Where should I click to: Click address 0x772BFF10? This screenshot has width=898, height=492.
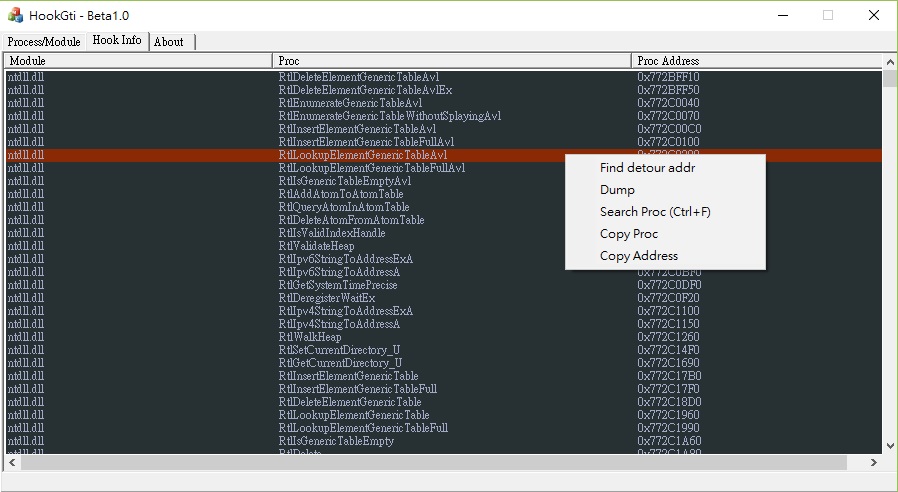coord(668,77)
